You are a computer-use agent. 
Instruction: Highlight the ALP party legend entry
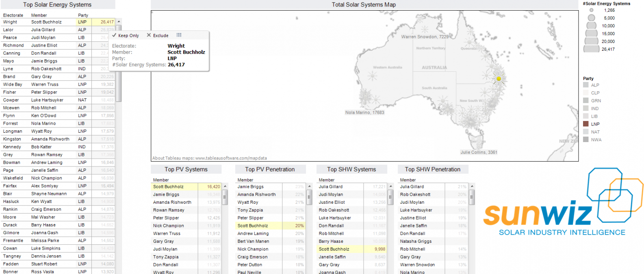[595, 85]
